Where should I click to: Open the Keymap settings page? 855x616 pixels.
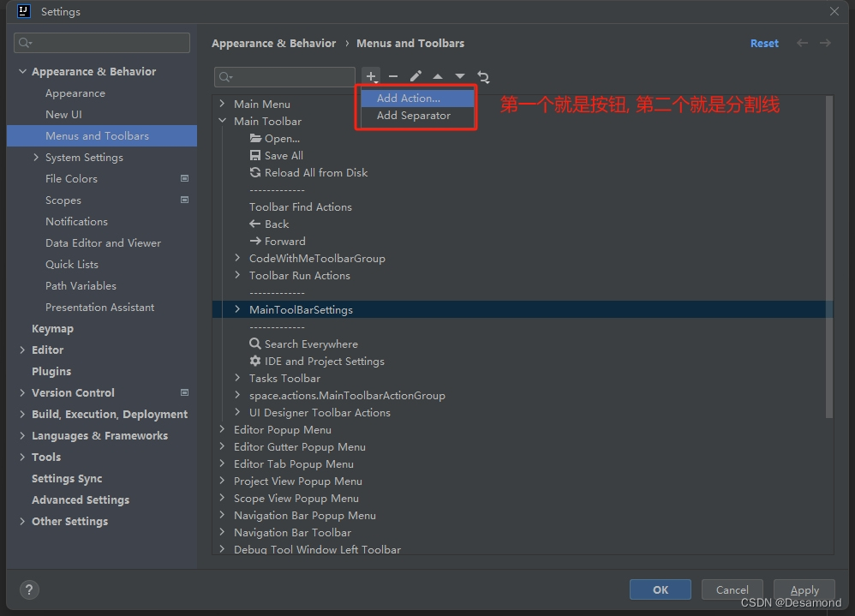tap(52, 329)
